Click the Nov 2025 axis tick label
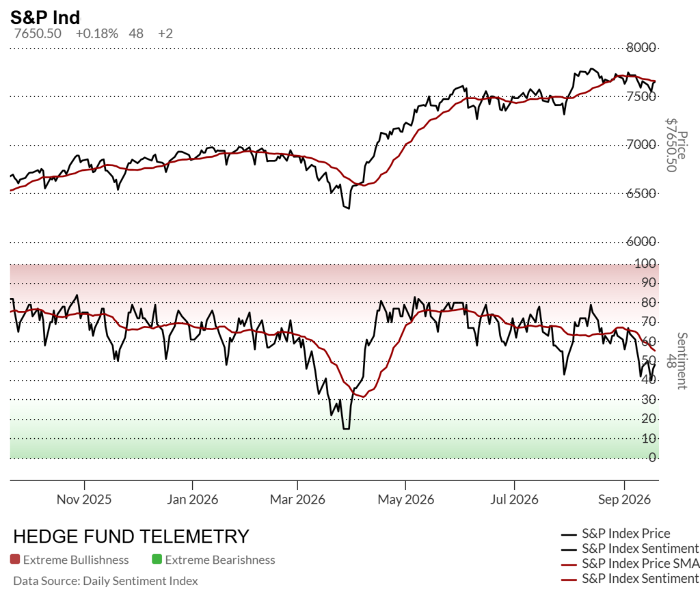Viewport: 700px width, 600px height. point(84,499)
